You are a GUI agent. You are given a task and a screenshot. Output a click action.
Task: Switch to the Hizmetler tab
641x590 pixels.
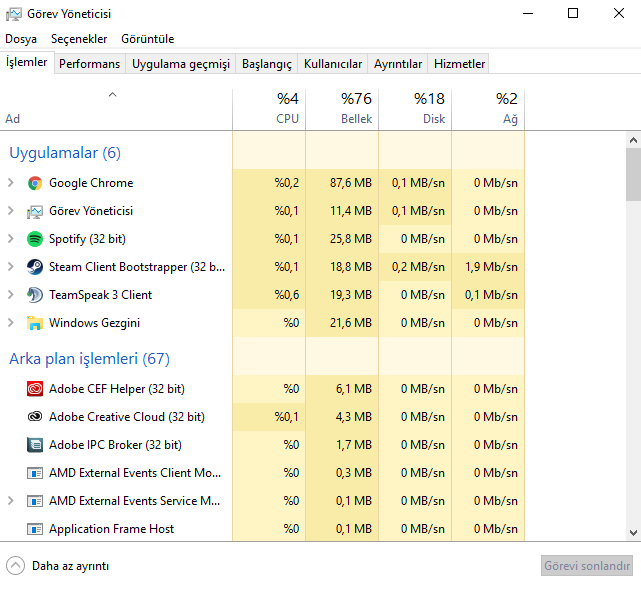click(459, 64)
